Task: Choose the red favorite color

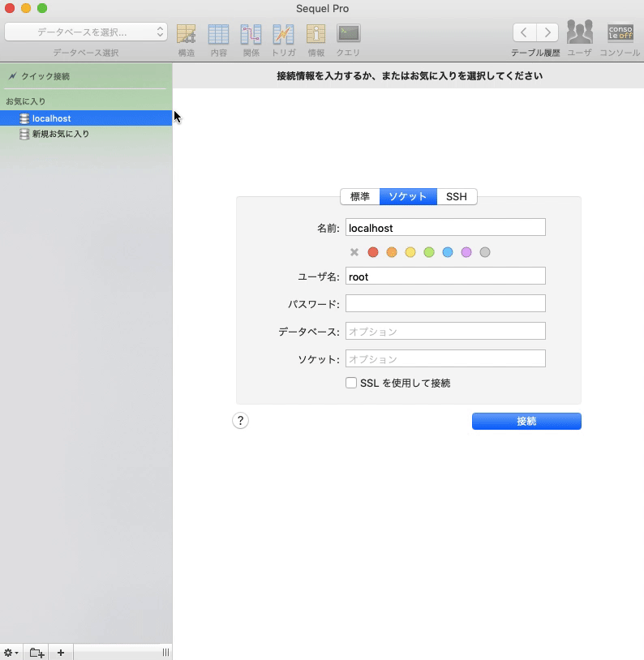Action: click(x=373, y=252)
